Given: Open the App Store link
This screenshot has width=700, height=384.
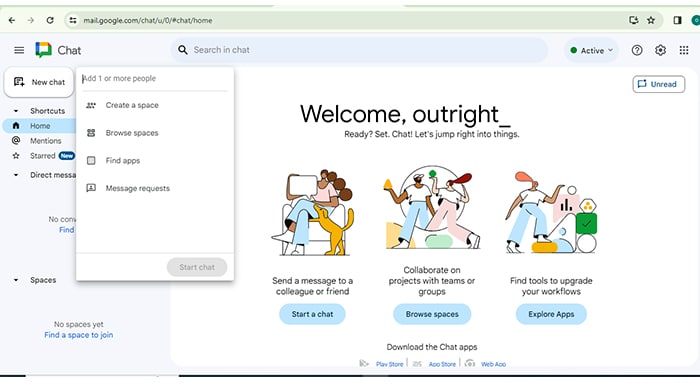Looking at the screenshot, I should (x=442, y=364).
